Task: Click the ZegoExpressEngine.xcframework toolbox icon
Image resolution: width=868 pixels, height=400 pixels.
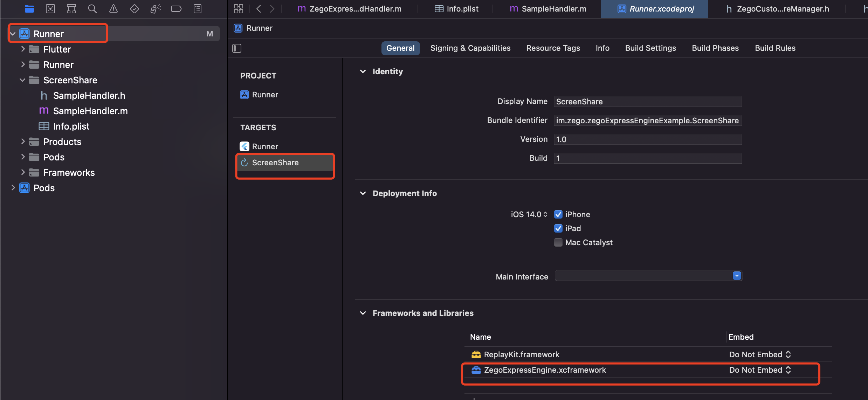Action: [x=476, y=370]
